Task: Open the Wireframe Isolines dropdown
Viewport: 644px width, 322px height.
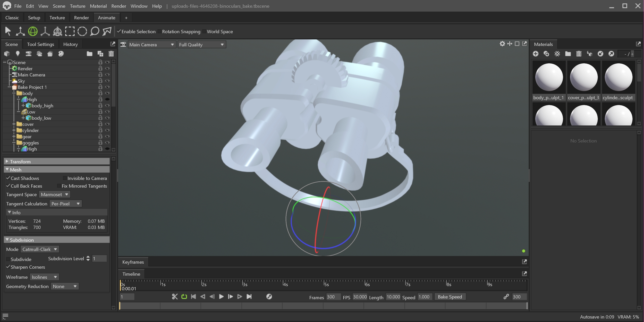Action: coord(45,277)
